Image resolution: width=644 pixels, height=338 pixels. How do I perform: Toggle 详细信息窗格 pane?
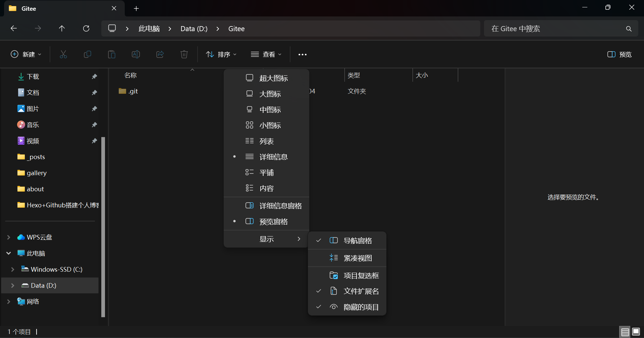(x=266, y=206)
